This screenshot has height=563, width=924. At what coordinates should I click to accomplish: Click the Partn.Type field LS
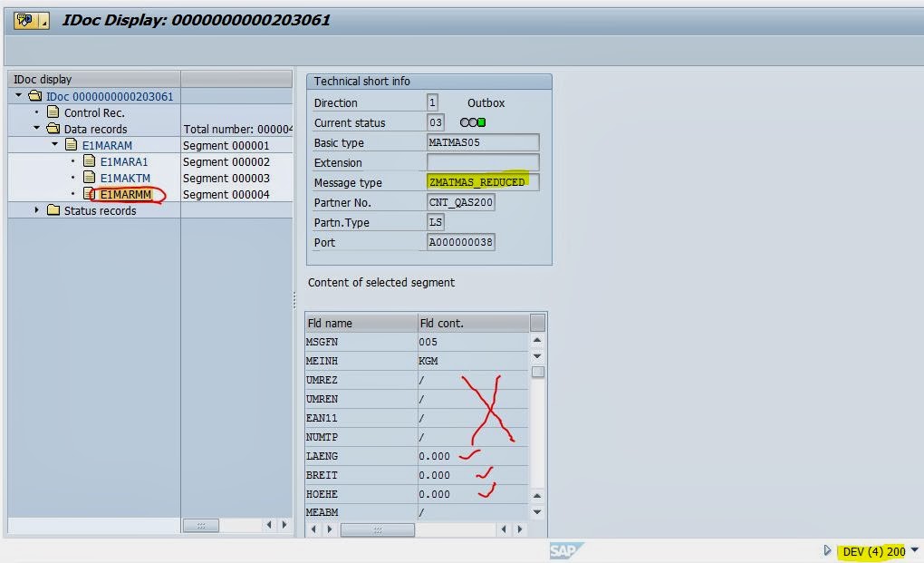click(x=436, y=222)
